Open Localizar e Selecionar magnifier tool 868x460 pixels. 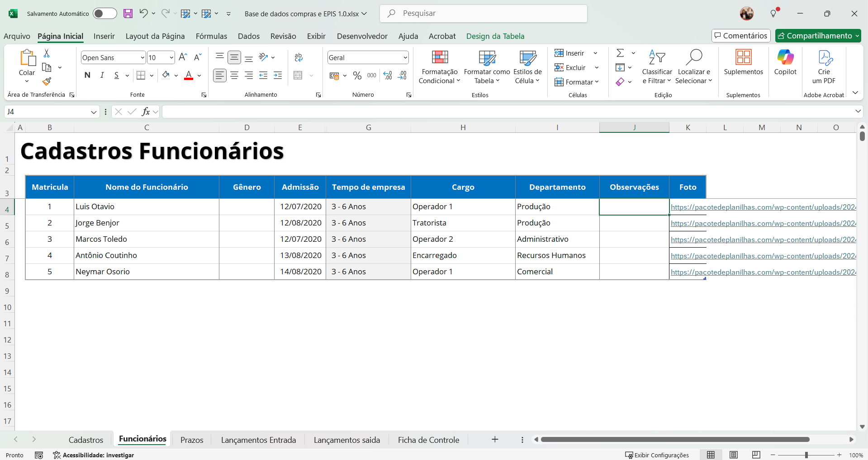[694, 58]
